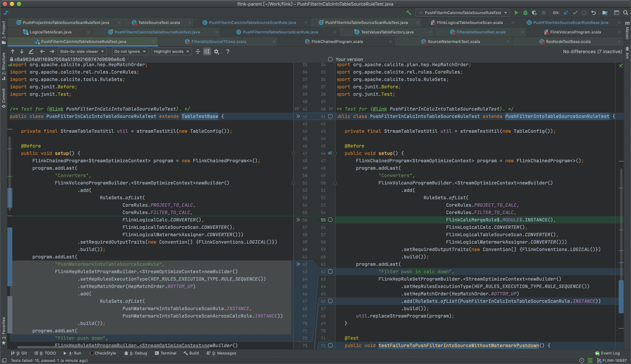Image resolution: width=631 pixels, height=364 pixels.
Task: Check the box next to Your version
Action: (330, 59)
